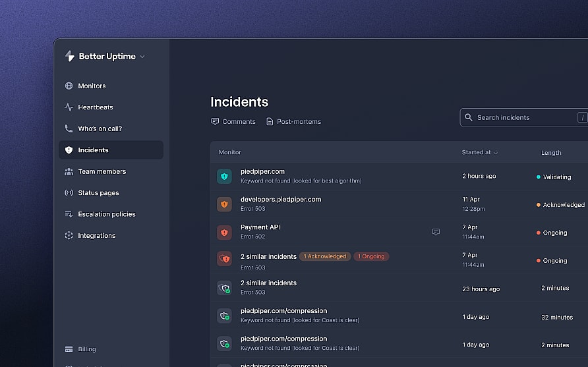This screenshot has height=367, width=588.
Task: Focus the Search incidents field
Action: tap(523, 117)
